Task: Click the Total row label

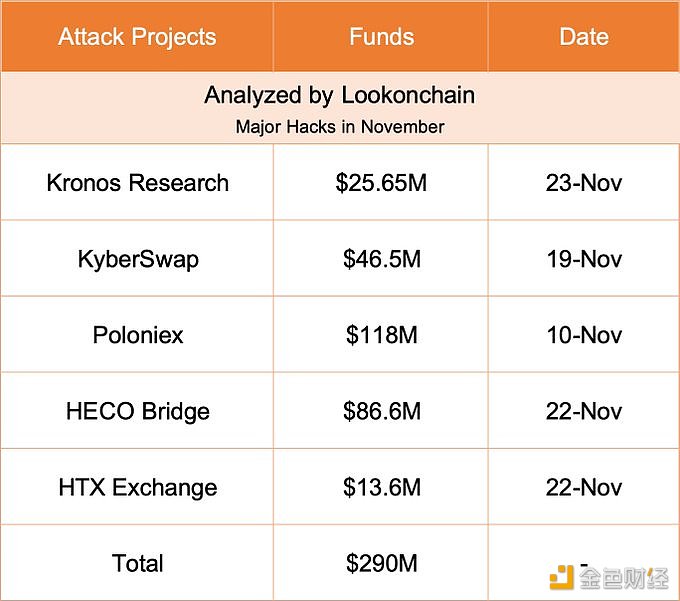Action: click(137, 563)
